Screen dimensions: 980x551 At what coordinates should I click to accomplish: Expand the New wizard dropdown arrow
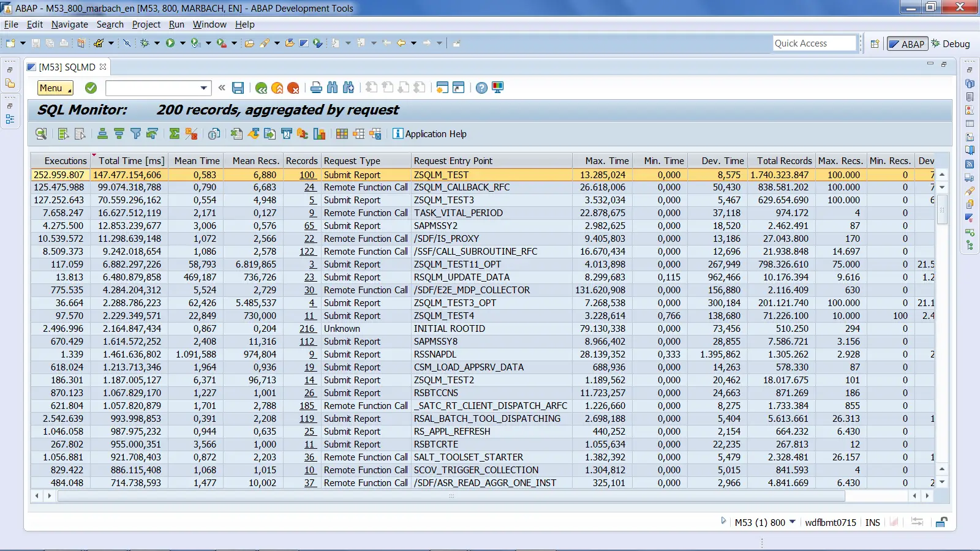tap(21, 43)
